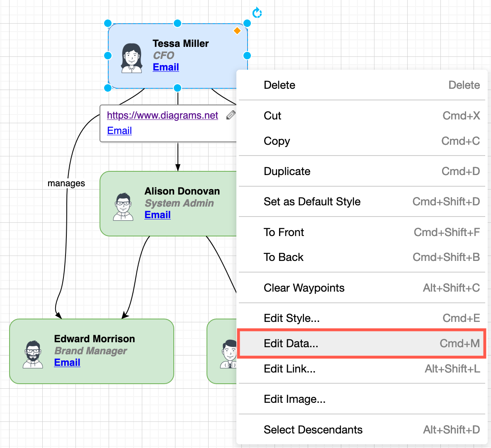Open the https://www.diagrams.net hyperlink

[x=163, y=115]
